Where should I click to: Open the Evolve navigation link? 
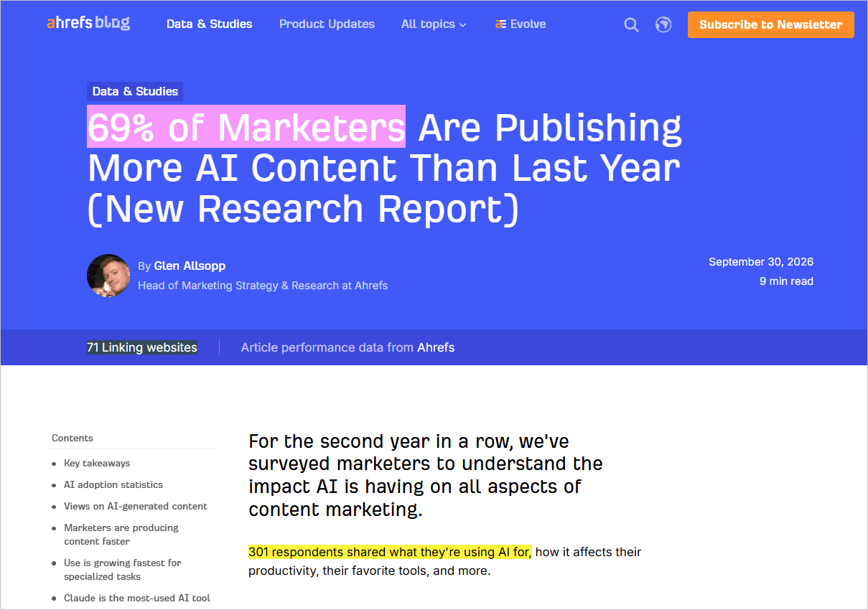click(x=521, y=24)
